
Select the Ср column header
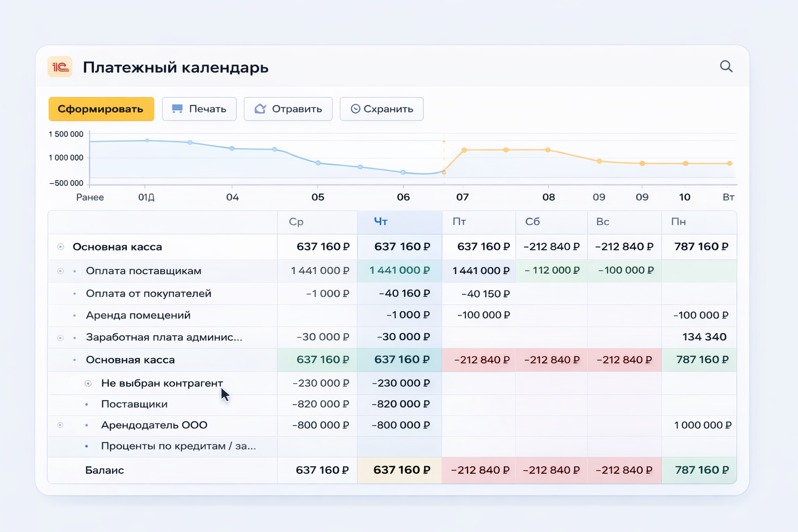coord(296,222)
